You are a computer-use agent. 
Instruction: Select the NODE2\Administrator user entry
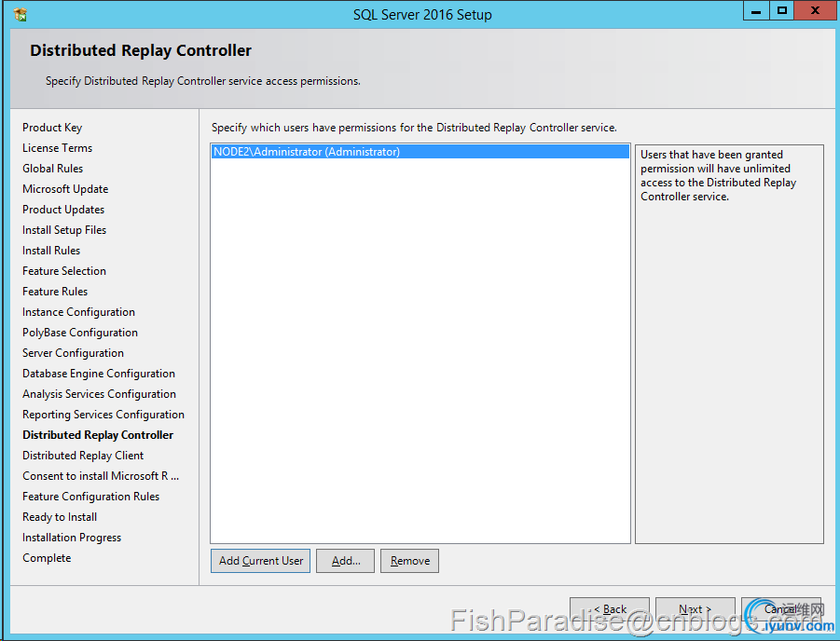click(420, 152)
